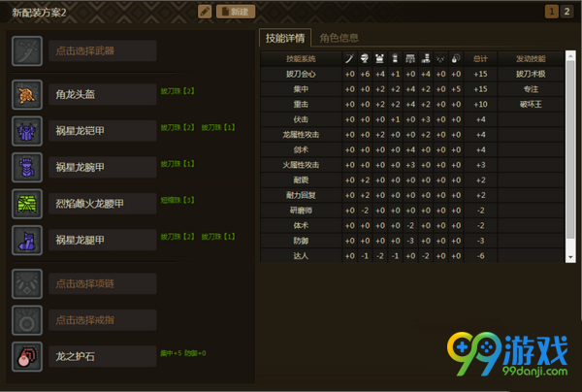582x392 pixels.
Task: Click the 剑术 skill row name
Action: pyautogui.click(x=301, y=149)
